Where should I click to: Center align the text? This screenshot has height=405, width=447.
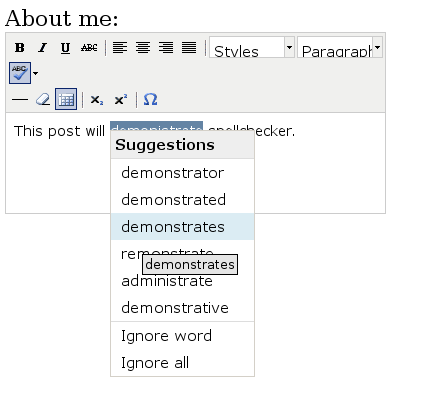(x=143, y=48)
